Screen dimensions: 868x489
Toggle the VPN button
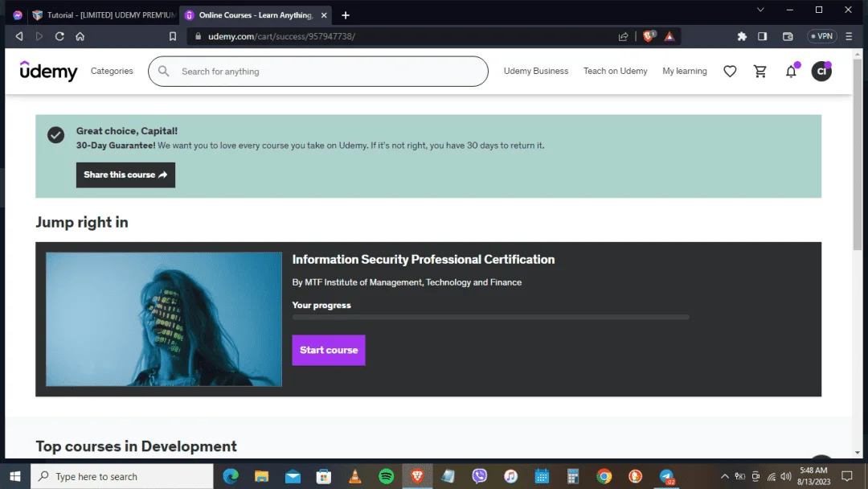[822, 36]
